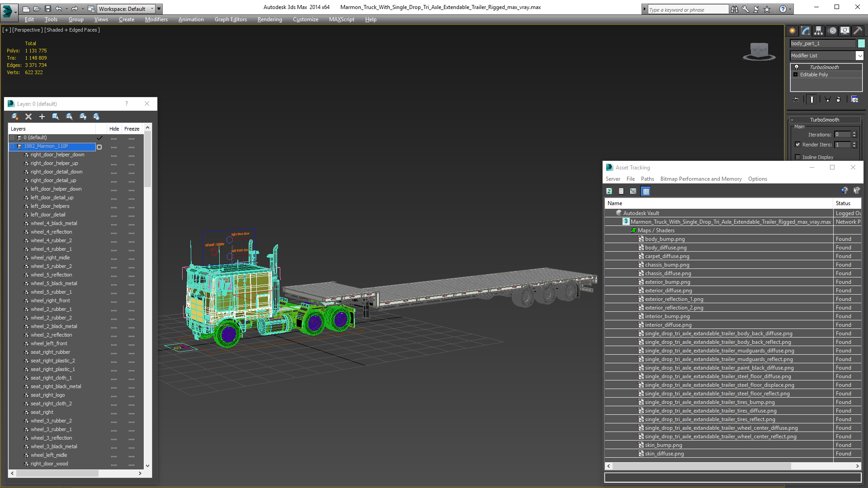The width and height of the screenshot is (868, 488).
Task: Remove modifier from the stack icon
Action: coord(839,99)
